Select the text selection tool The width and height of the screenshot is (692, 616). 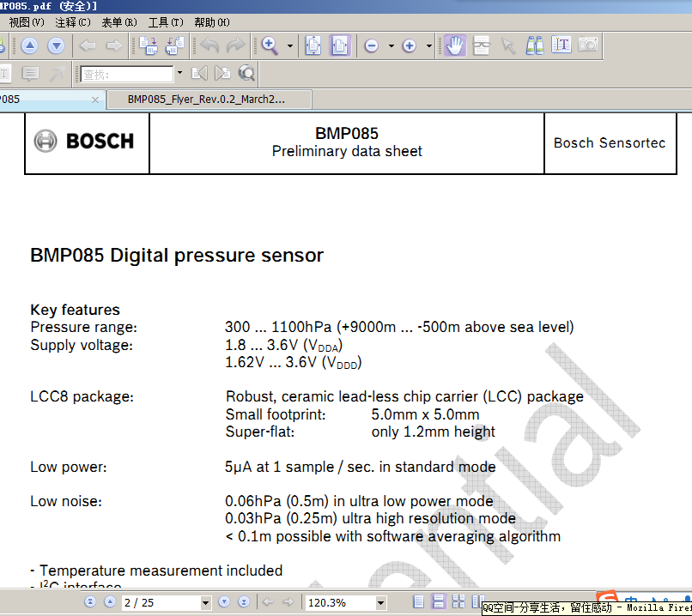(x=561, y=45)
